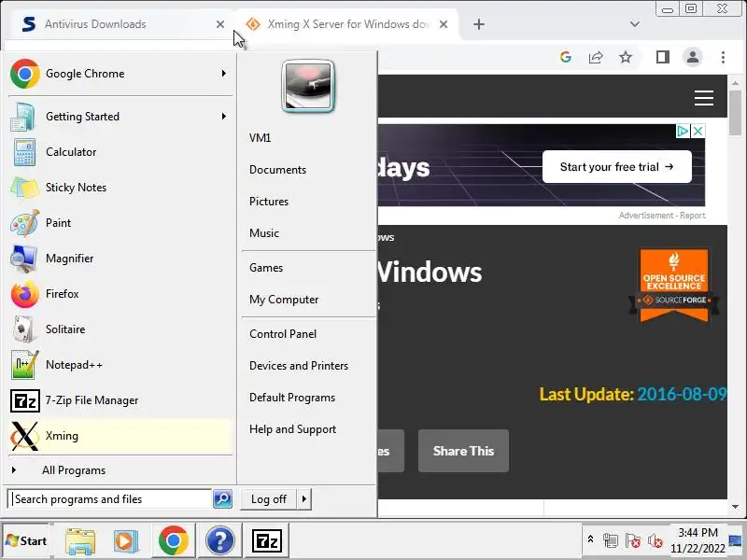Viewport: 747px width, 560px height.
Task: Launch Getting Started icon
Action: click(x=22, y=117)
